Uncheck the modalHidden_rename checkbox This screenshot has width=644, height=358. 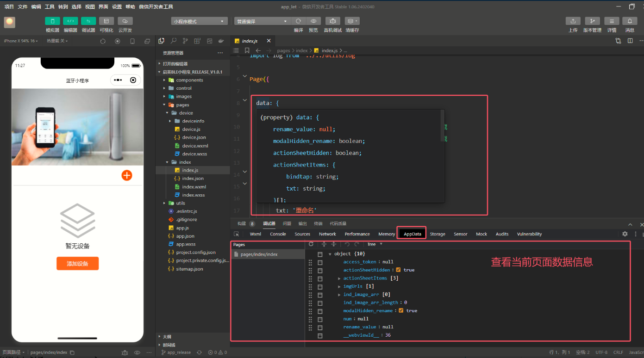click(x=401, y=311)
